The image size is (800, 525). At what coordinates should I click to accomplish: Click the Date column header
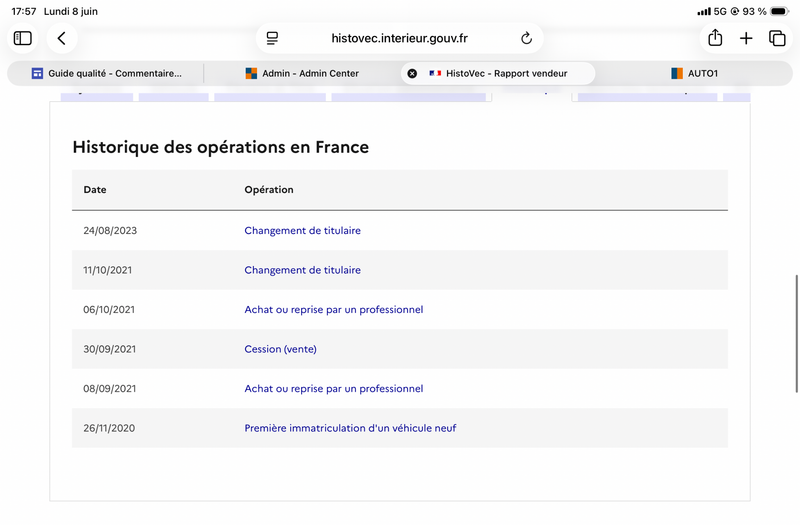[95, 190]
